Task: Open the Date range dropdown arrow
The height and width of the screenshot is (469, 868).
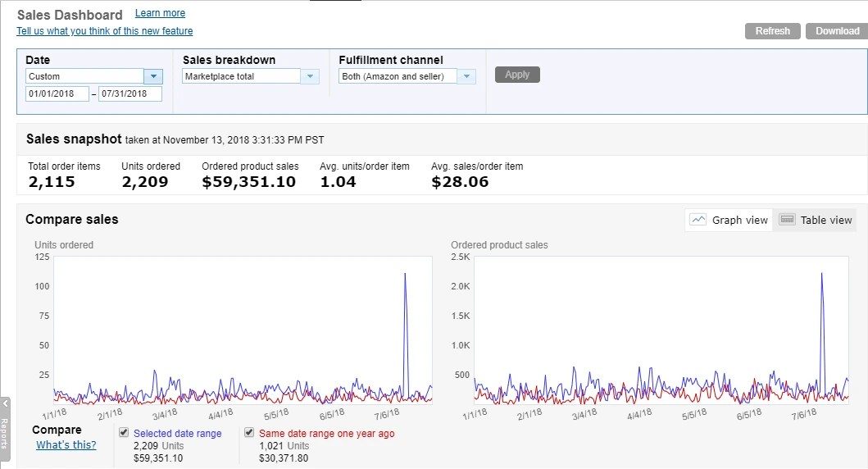Action: pos(153,76)
